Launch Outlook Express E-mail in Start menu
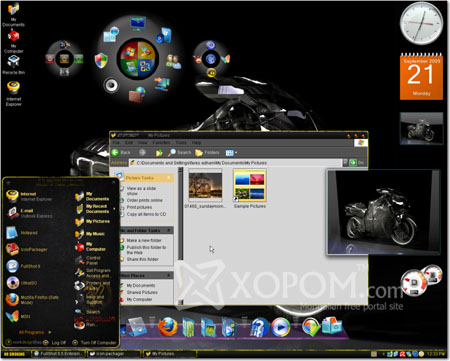Viewport: 450px width, 361px height. [x=29, y=213]
